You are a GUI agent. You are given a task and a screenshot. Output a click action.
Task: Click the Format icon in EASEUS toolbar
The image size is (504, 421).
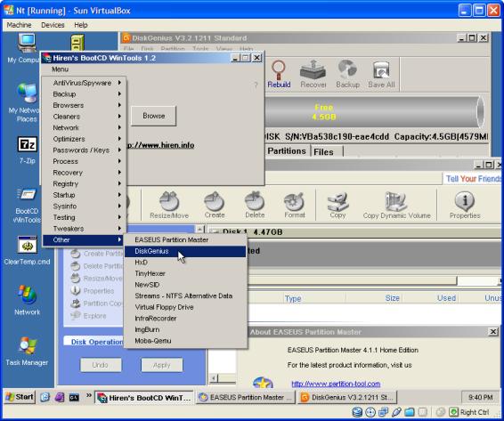[x=295, y=205]
